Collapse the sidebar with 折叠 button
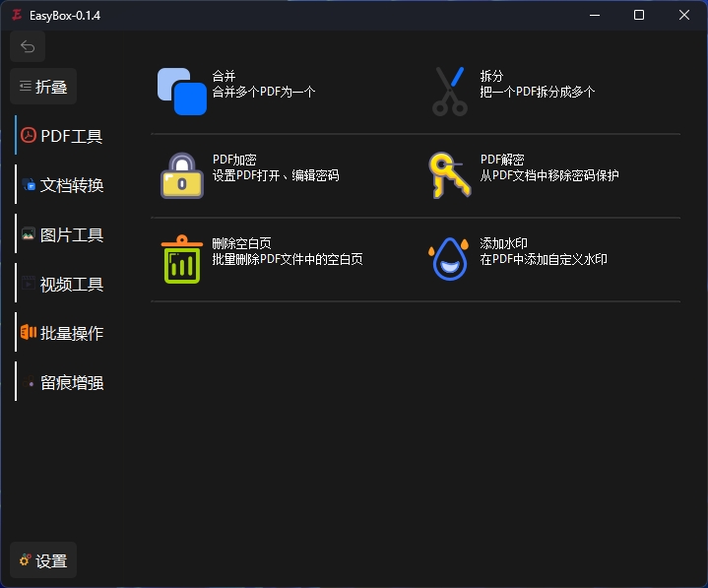This screenshot has height=588, width=708. 43,87
